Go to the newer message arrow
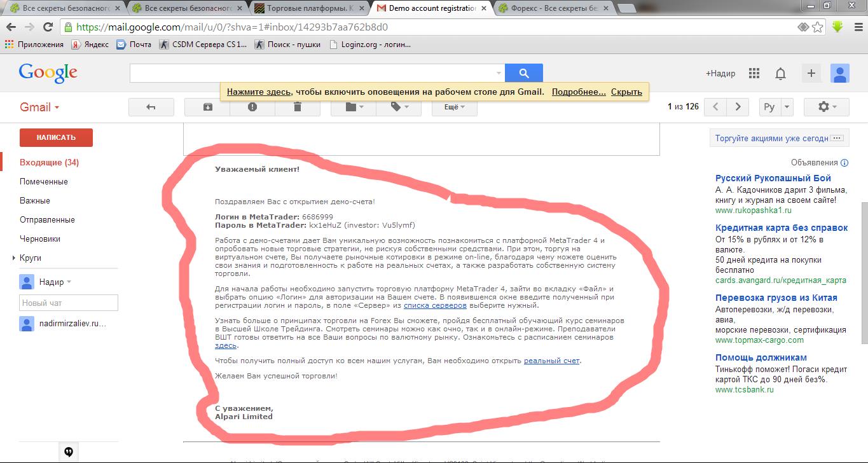The image size is (868, 463). pos(715,107)
